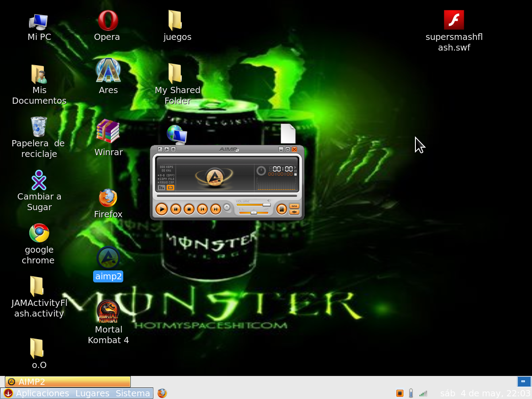Viewport: 532px width, 399px height.
Task: Toggle visualization bars button in AIMP2
Action: [x=162, y=188]
